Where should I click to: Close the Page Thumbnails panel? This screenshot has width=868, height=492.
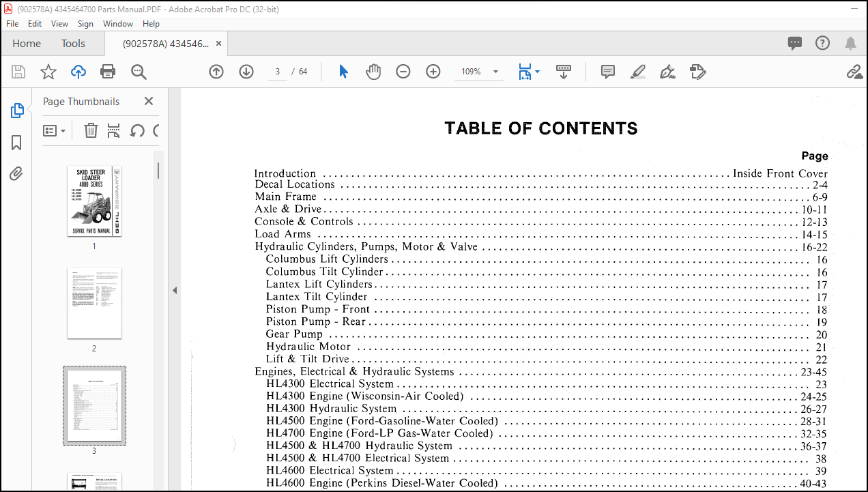coord(149,101)
